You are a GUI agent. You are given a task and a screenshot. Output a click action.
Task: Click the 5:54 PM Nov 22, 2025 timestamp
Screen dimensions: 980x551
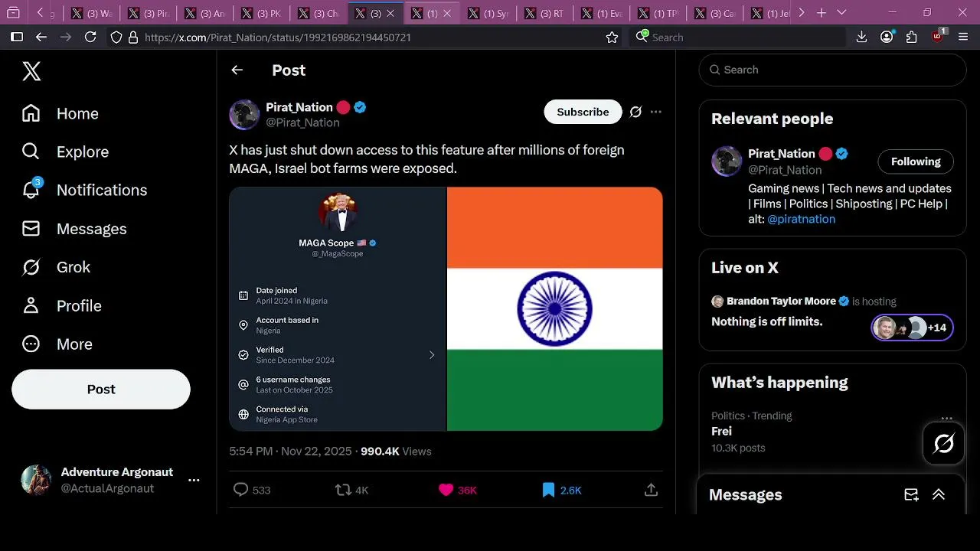coord(292,452)
